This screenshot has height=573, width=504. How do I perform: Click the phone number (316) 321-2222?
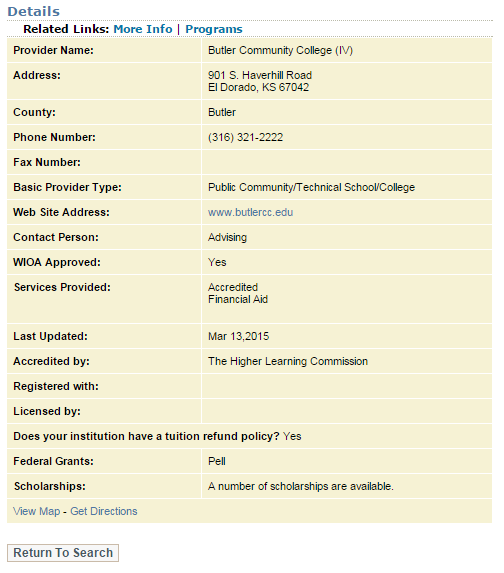246,137
